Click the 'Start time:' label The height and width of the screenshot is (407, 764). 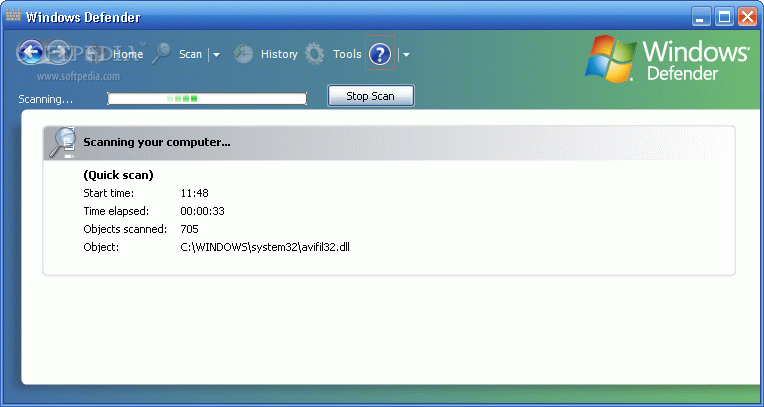[108, 193]
